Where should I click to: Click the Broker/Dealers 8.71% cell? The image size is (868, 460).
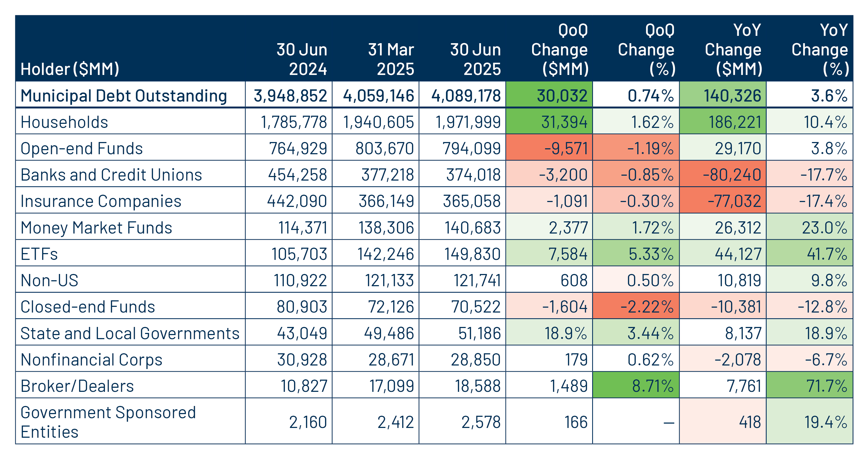tap(652, 386)
